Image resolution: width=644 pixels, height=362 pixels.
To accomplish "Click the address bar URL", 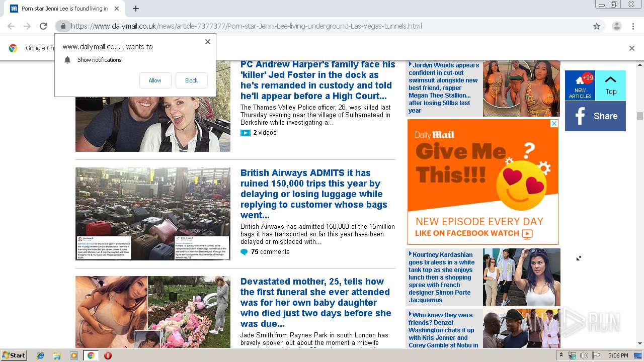I will coord(247,26).
